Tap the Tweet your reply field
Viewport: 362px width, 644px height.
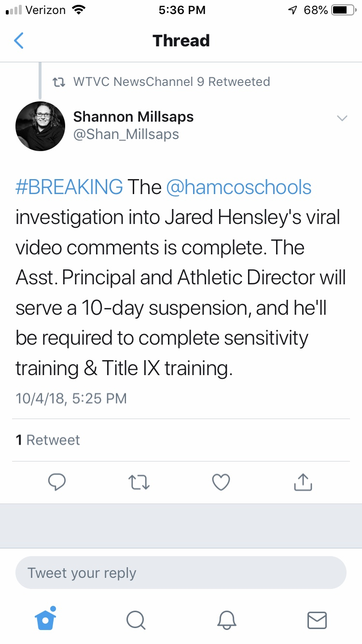181,573
